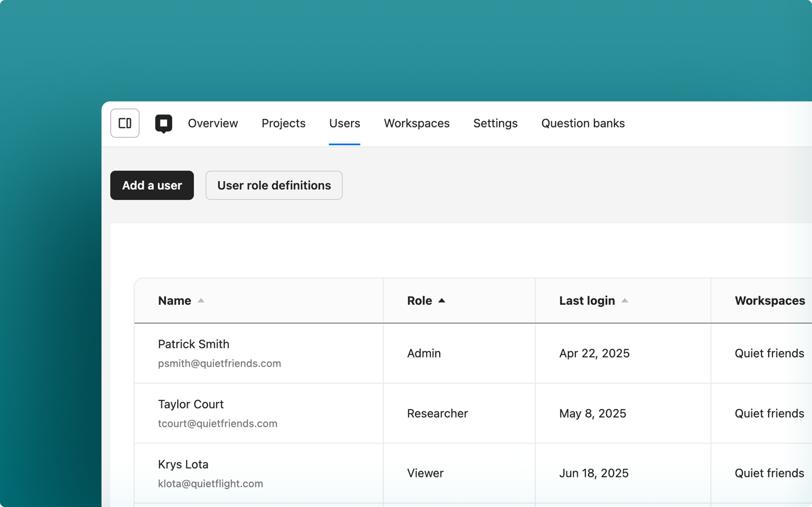Click Taylor Court's email address
This screenshot has width=812, height=507.
217,424
